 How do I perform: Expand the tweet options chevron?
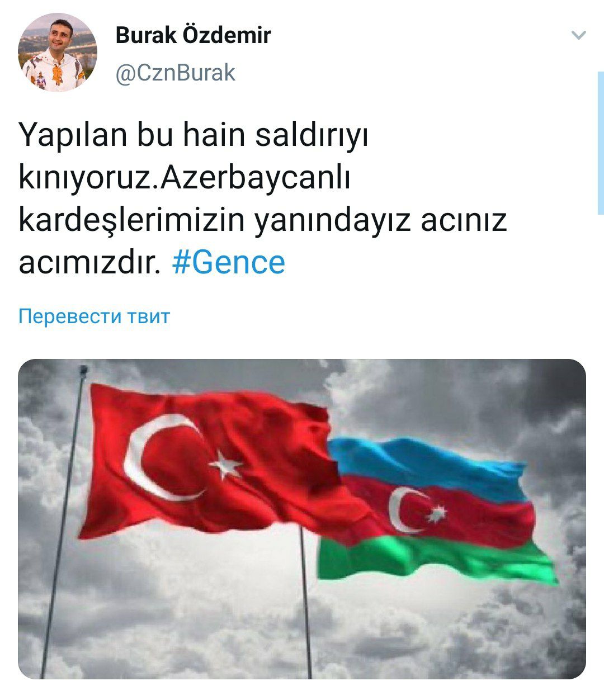[x=579, y=35]
